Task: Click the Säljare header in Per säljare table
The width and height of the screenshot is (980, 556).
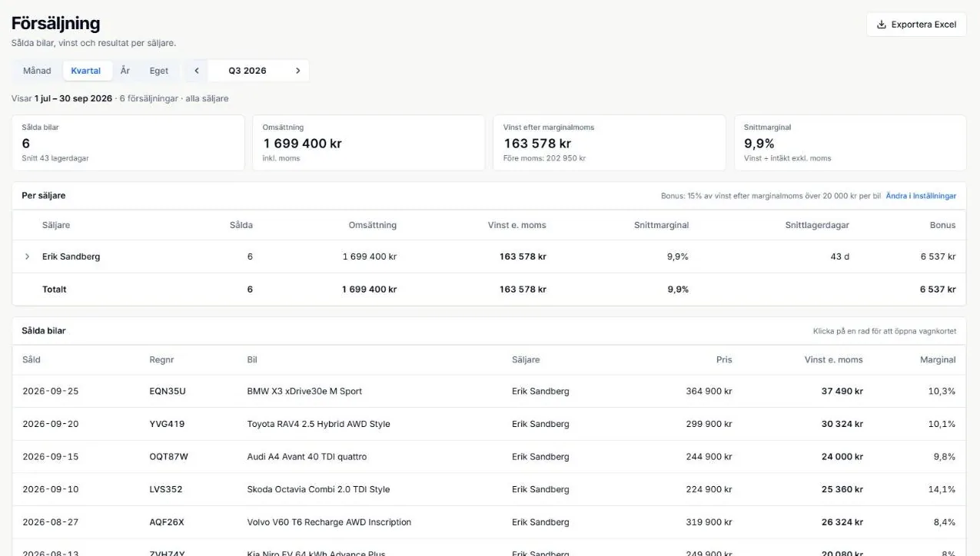Action: click(56, 225)
